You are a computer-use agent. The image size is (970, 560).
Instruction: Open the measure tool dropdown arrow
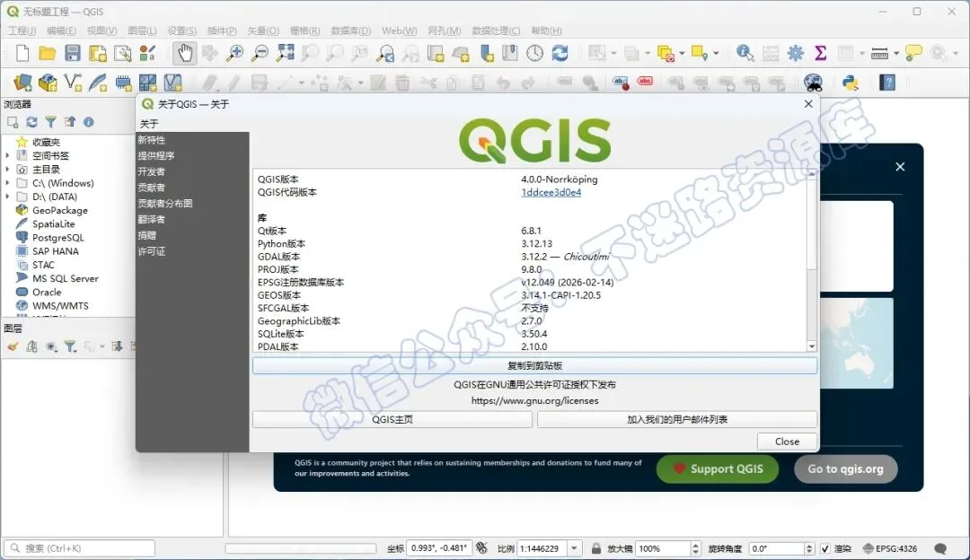click(895, 54)
